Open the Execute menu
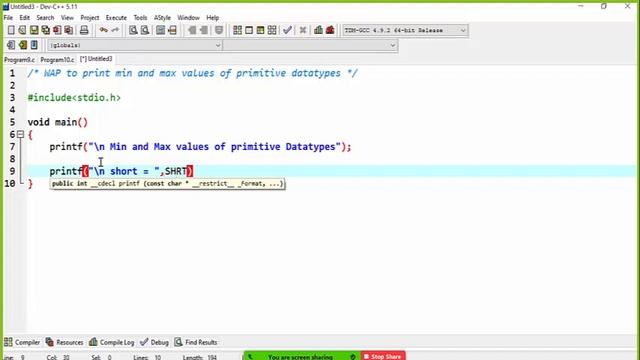 tap(116, 18)
